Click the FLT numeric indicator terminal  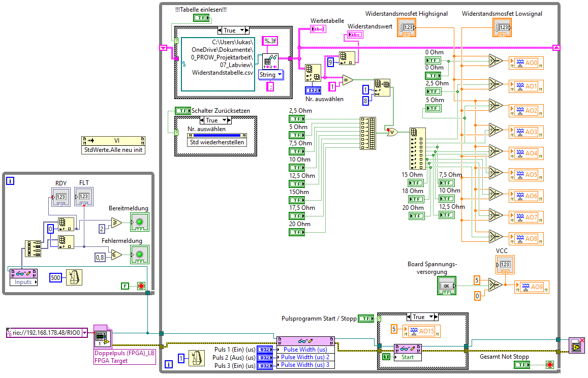click(x=84, y=197)
